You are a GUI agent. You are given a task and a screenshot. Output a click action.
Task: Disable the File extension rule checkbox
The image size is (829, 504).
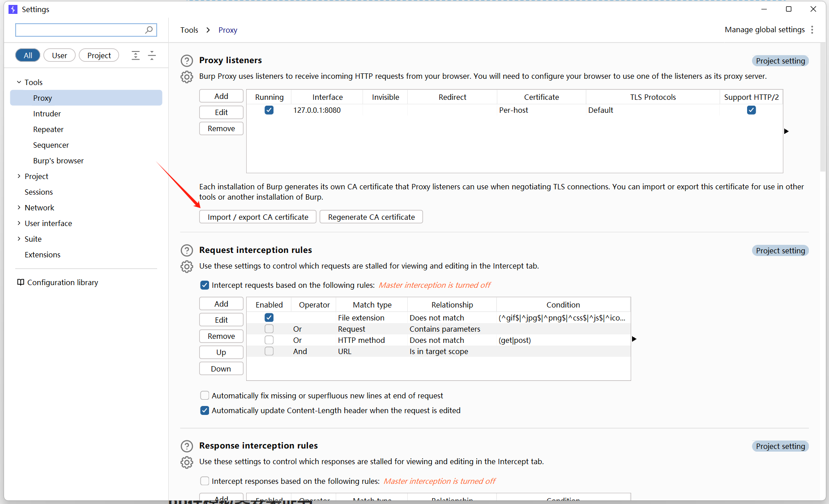(269, 317)
